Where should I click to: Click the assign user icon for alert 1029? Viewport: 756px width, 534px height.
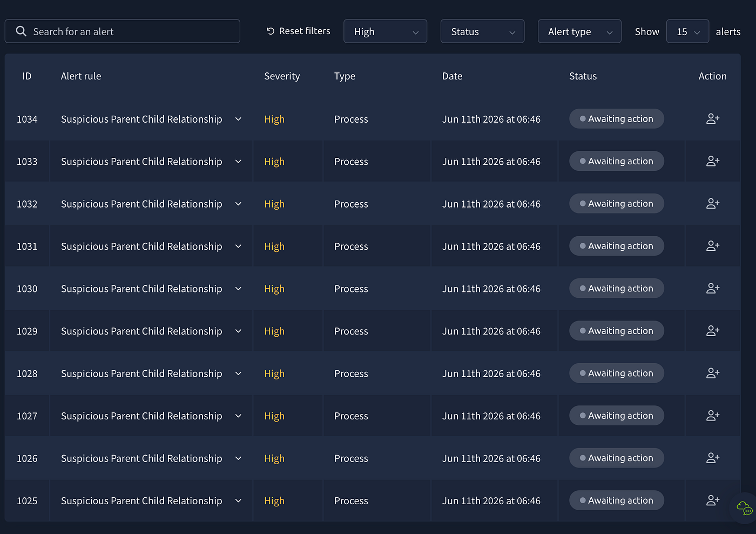pos(713,331)
